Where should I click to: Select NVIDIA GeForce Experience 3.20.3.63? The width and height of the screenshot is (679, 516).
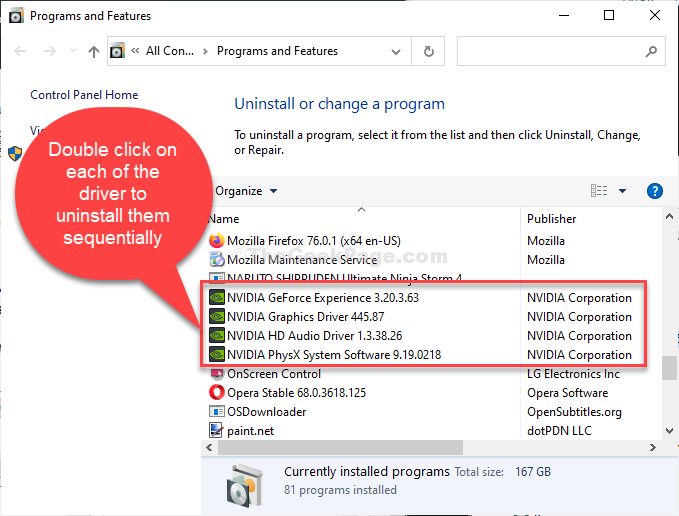(323, 298)
